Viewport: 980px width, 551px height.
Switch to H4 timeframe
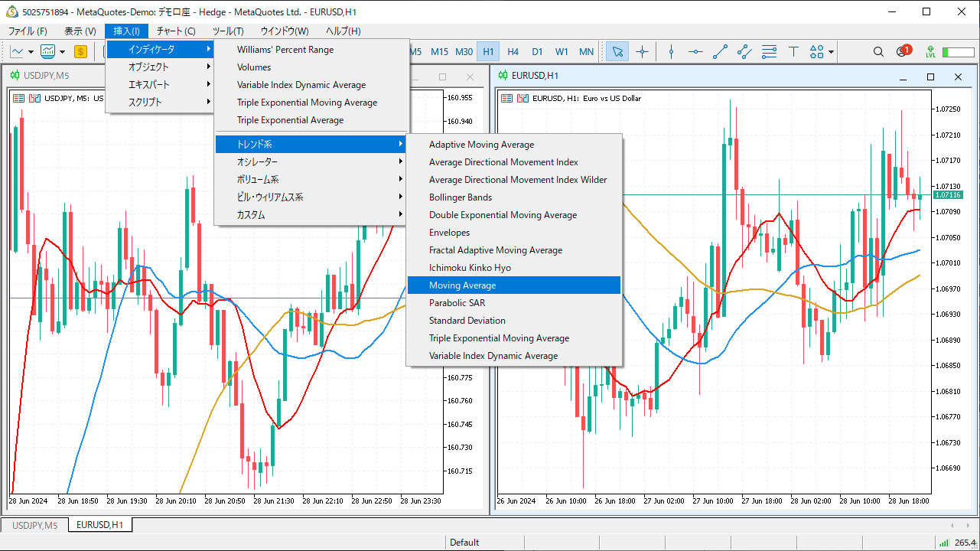513,52
